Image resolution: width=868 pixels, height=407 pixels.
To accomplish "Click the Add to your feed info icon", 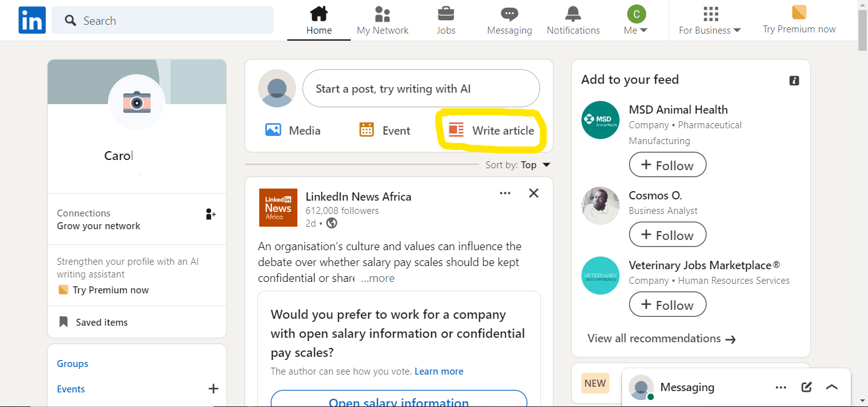I will pyautogui.click(x=794, y=81).
